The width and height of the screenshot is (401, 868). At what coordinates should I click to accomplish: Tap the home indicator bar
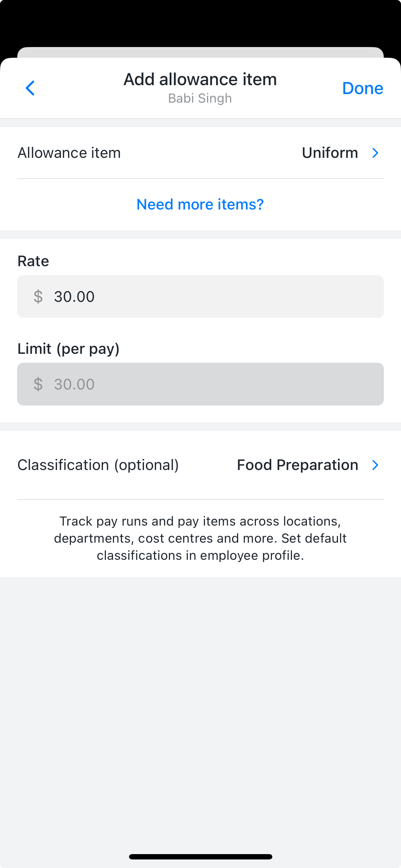tap(200, 857)
